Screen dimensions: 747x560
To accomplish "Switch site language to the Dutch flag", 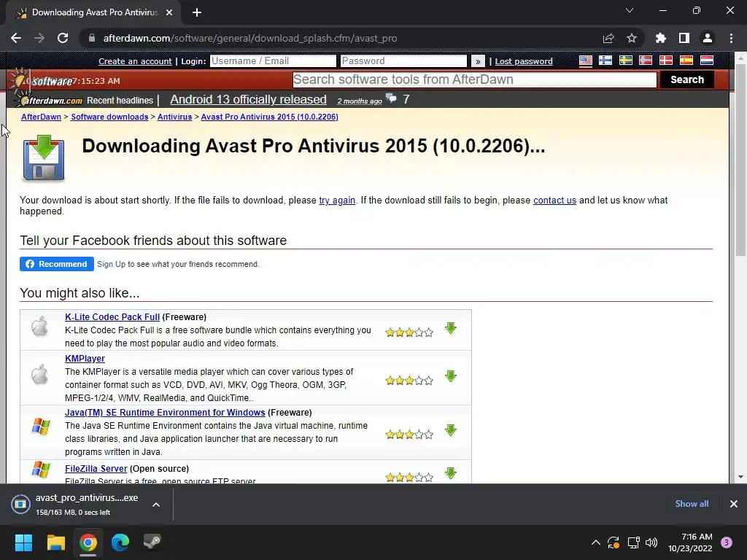I will [706, 61].
